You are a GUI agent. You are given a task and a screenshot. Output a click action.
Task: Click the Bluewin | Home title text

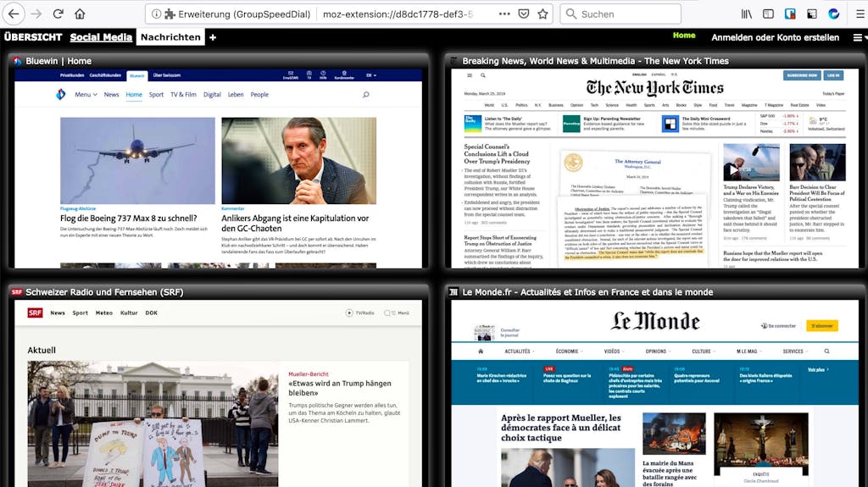pos(58,61)
